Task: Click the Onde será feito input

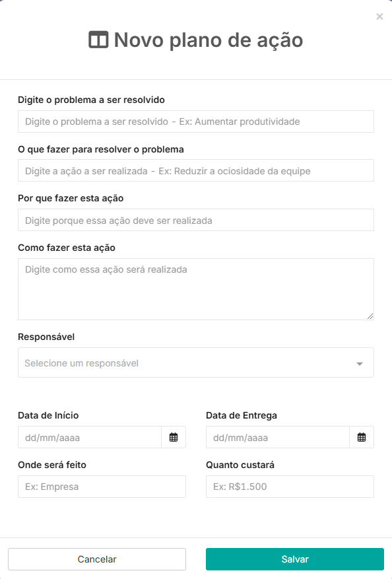Action: pyautogui.click(x=102, y=487)
